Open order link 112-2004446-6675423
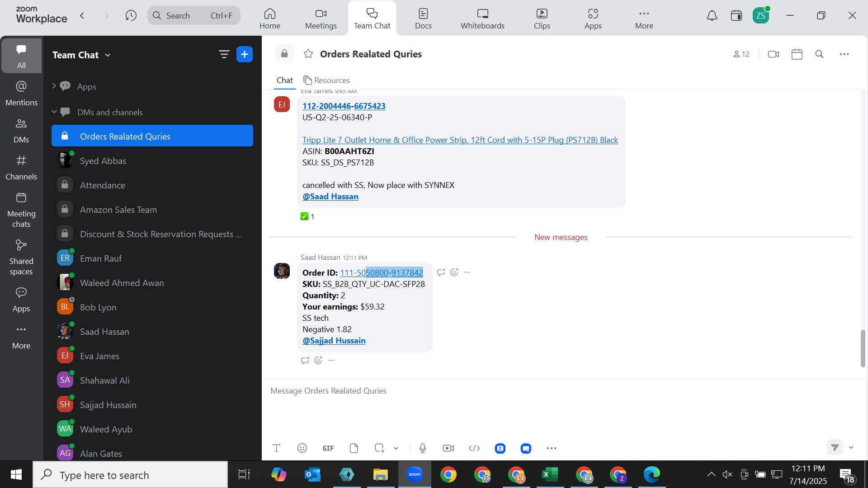 click(x=344, y=106)
